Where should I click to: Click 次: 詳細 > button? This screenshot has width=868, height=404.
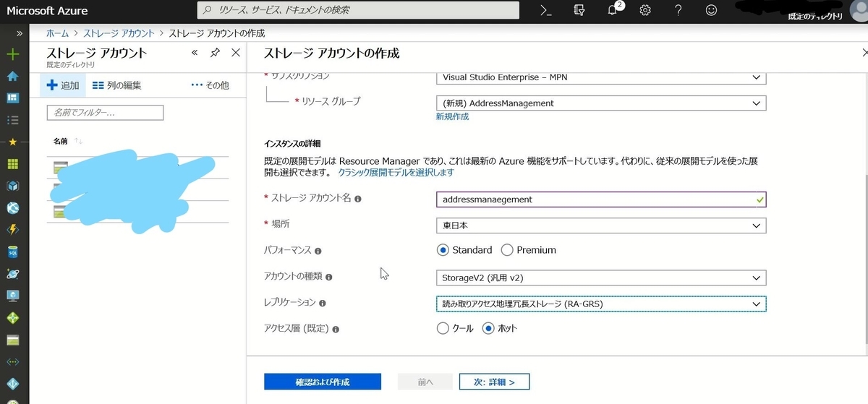[495, 382]
